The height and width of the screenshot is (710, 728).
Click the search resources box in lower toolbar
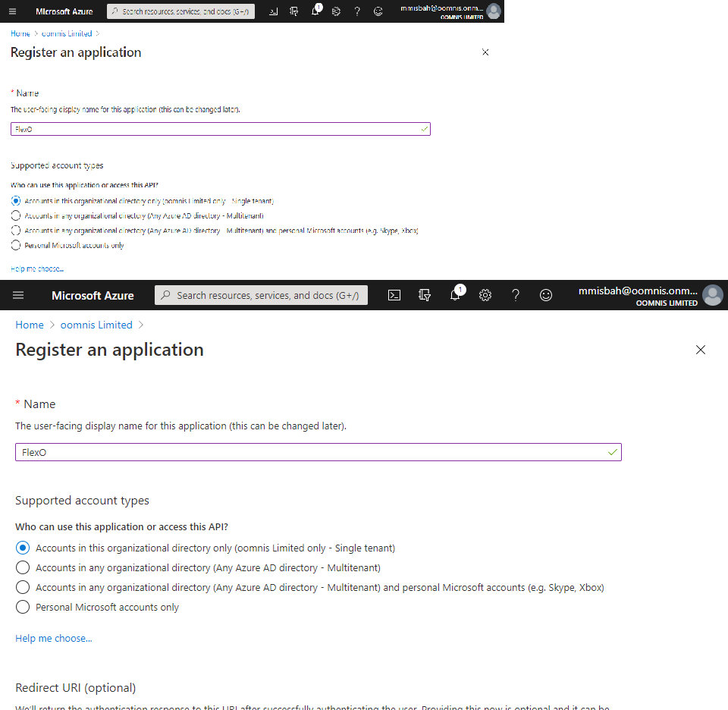[261, 295]
